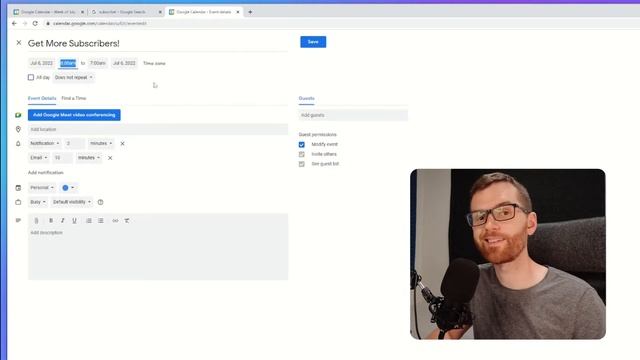Click the address bar URL

pyautogui.click(x=100, y=24)
